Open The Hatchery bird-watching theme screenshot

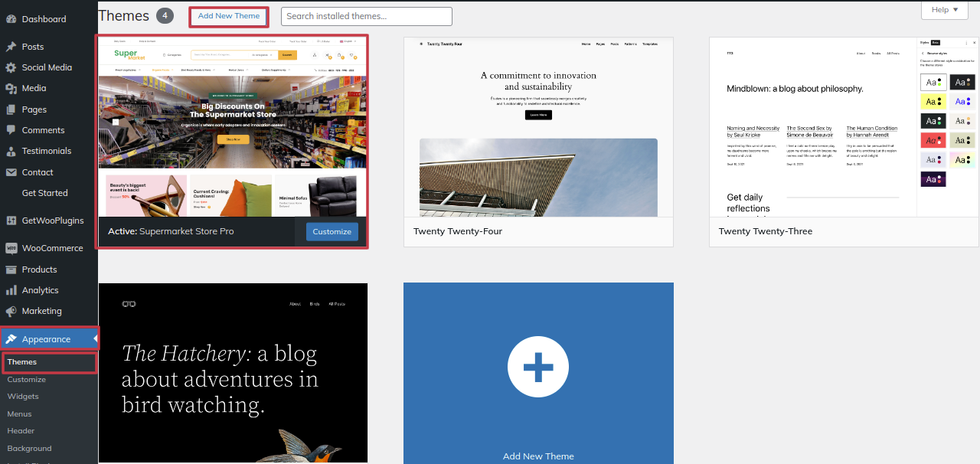233,373
